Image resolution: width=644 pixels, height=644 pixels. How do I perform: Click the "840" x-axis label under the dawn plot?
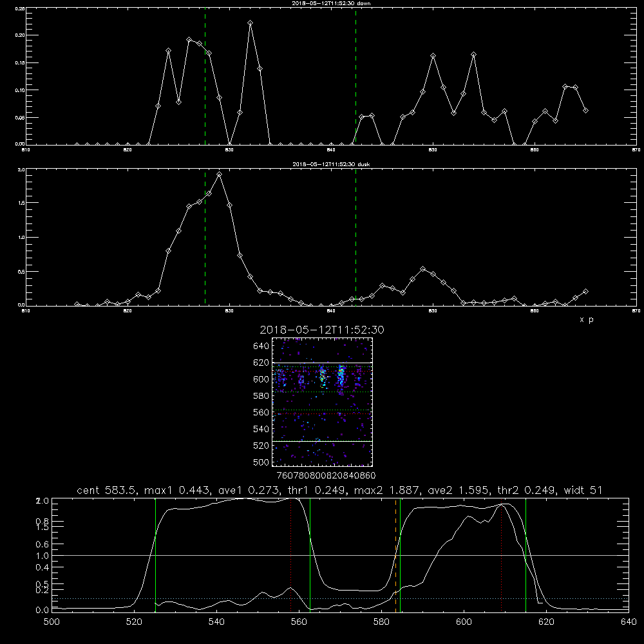(x=331, y=150)
